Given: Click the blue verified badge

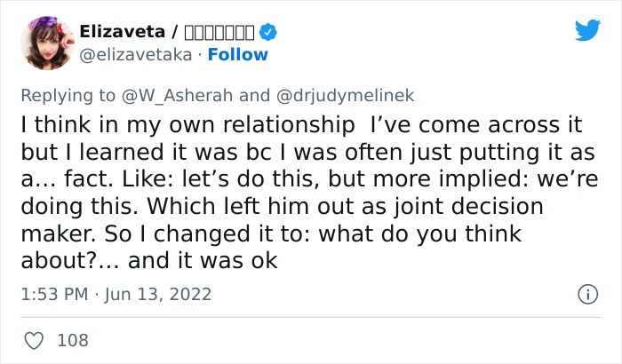Looking at the screenshot, I should [x=268, y=33].
